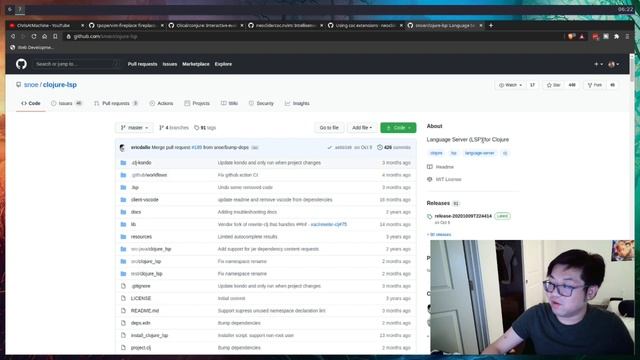Open the Brave shields lion icon
The image size is (640, 360).
[x=571, y=36]
